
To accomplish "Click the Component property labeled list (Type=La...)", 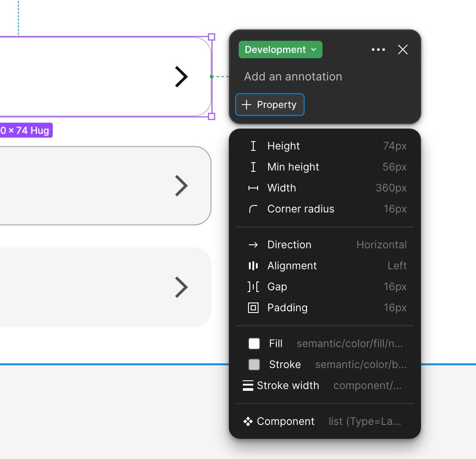I will click(364, 421).
